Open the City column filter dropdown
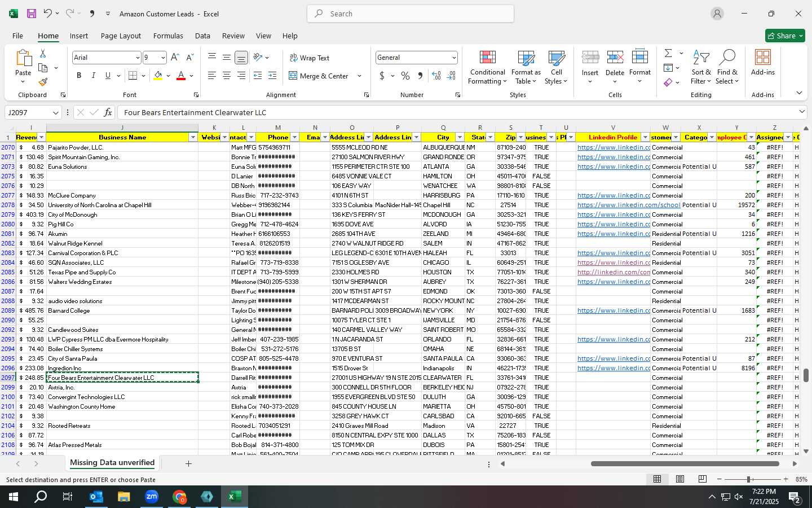This screenshot has width=812, height=508. tap(460, 138)
